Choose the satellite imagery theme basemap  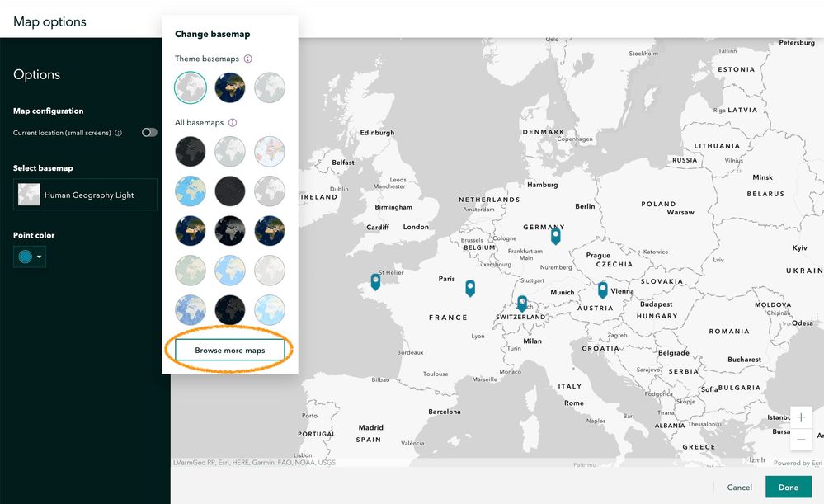click(229, 87)
